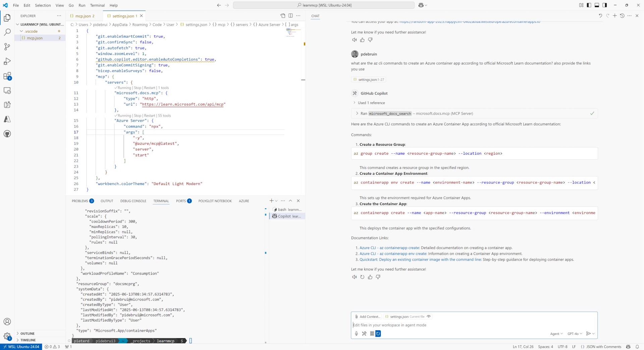The image size is (644, 350).
Task: Undo last chat request
Action: pos(600,16)
